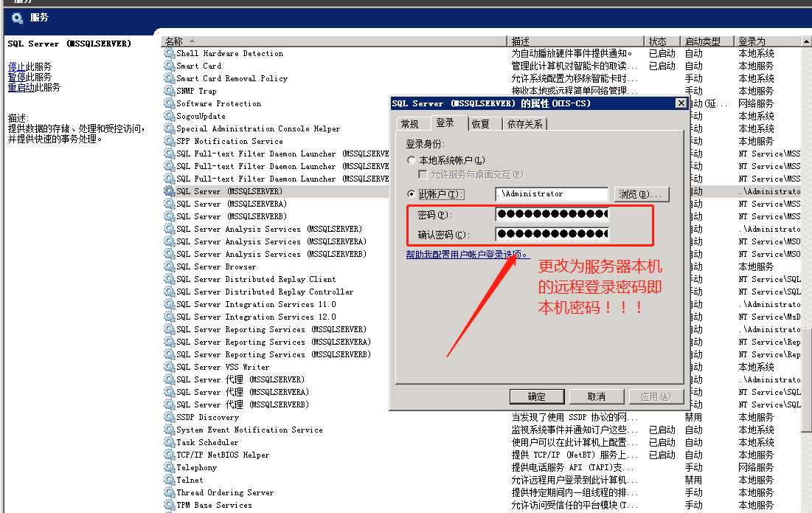Switch to the 依存关系 tab
The height and width of the screenshot is (513, 812).
click(524, 124)
